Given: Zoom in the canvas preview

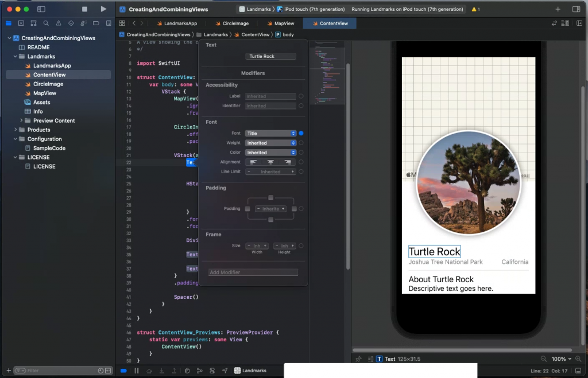Looking at the screenshot, I should 579,359.
